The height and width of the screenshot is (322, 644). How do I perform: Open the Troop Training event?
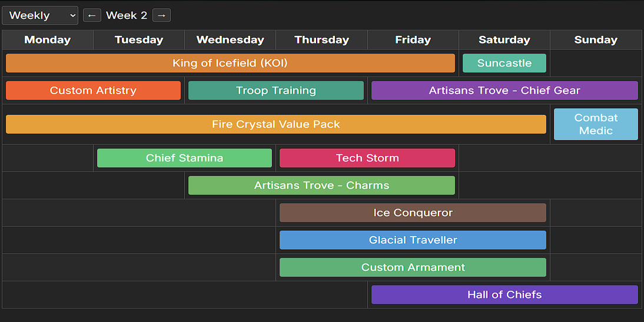click(x=276, y=91)
